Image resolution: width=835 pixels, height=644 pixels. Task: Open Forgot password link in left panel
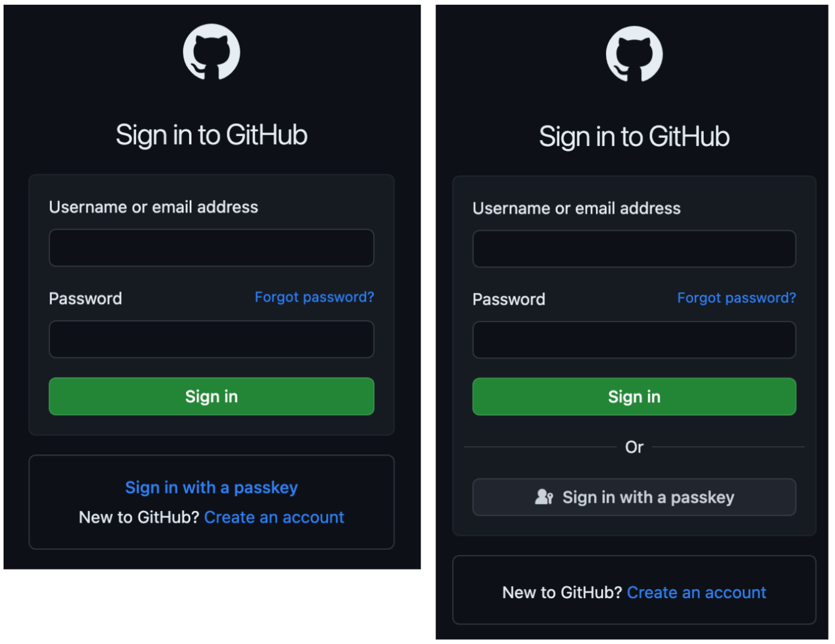click(314, 297)
